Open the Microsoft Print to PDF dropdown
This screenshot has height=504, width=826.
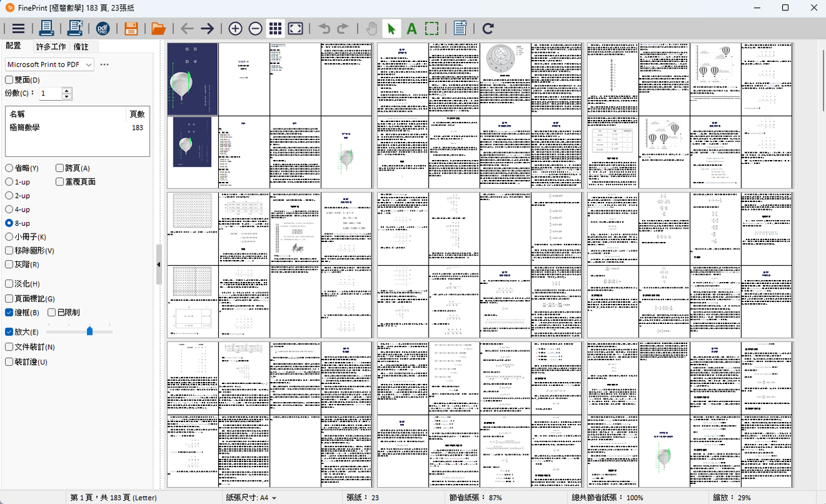(50, 65)
